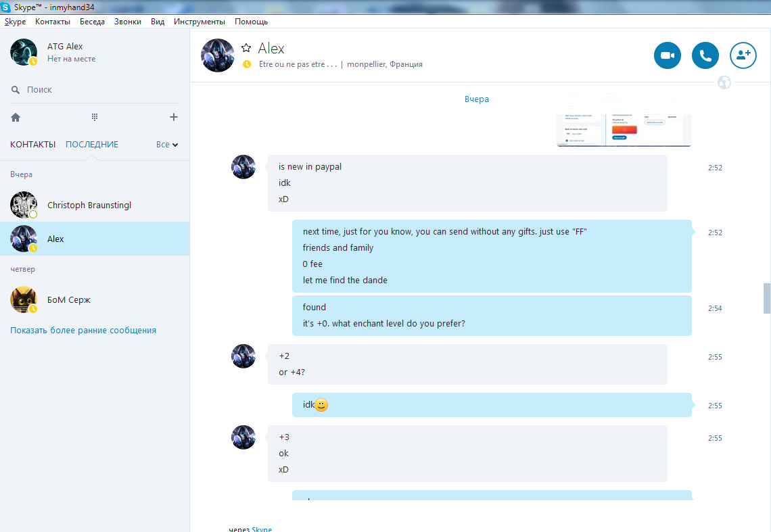Open Alex's avatar in chat header

pos(217,55)
